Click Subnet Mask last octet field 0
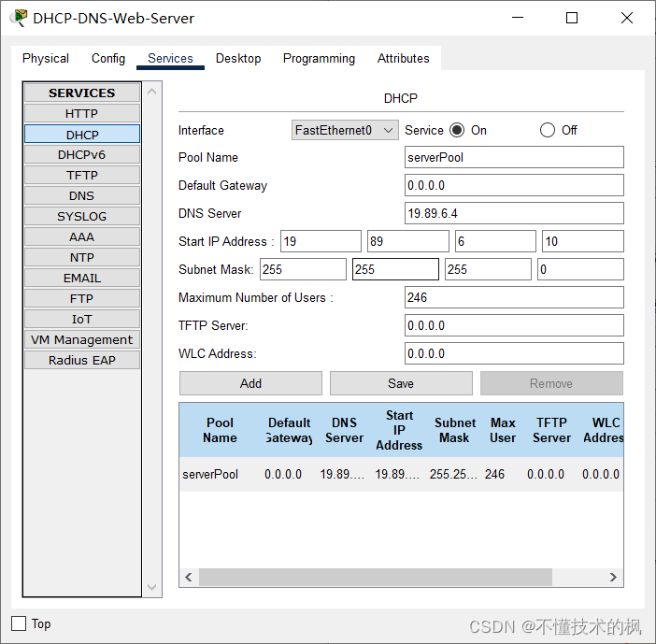 [580, 269]
